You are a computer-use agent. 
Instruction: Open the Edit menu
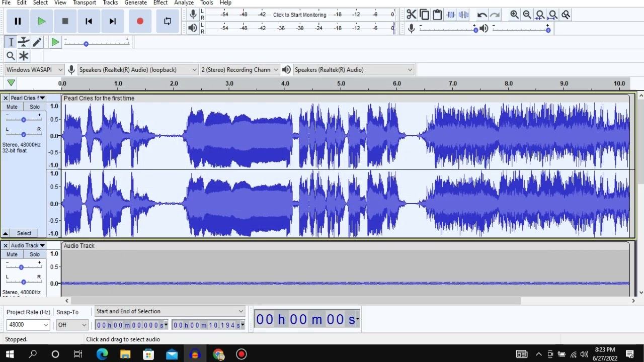[22, 3]
